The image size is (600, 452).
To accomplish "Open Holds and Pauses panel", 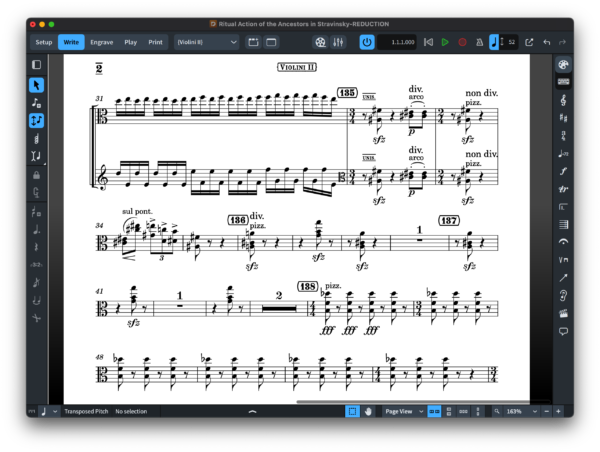I will pos(563,242).
